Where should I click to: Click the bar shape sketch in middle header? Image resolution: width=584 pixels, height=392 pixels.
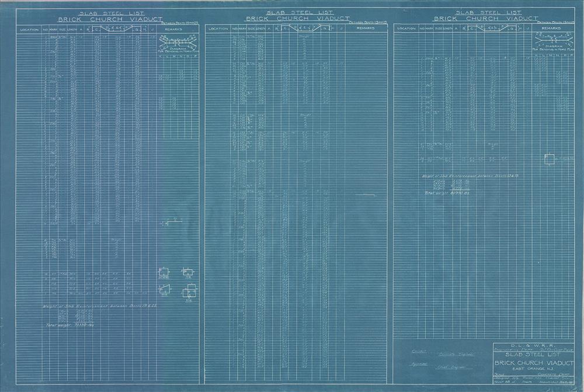point(304,27)
